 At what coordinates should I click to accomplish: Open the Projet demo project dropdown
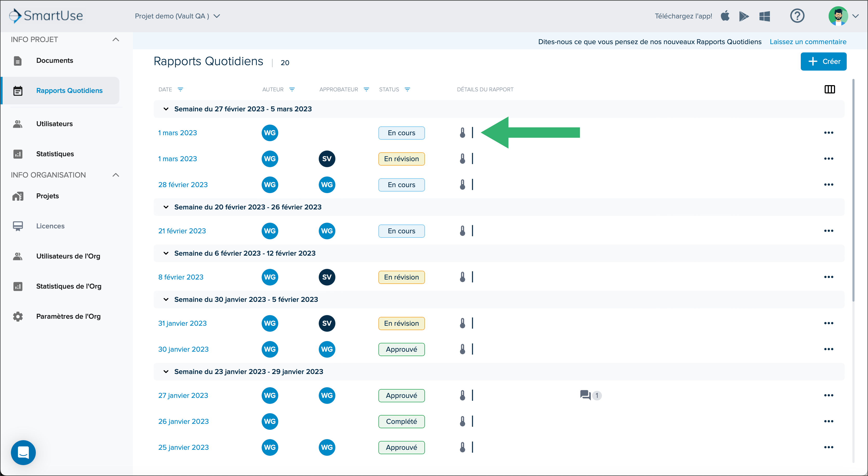(x=177, y=16)
